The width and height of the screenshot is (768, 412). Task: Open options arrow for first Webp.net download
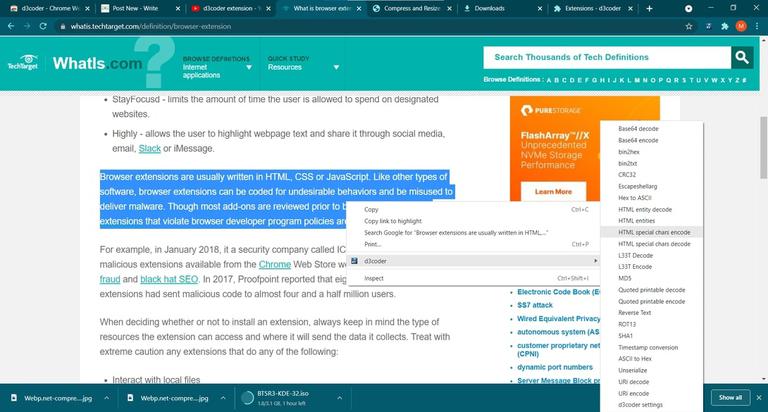[106, 398]
